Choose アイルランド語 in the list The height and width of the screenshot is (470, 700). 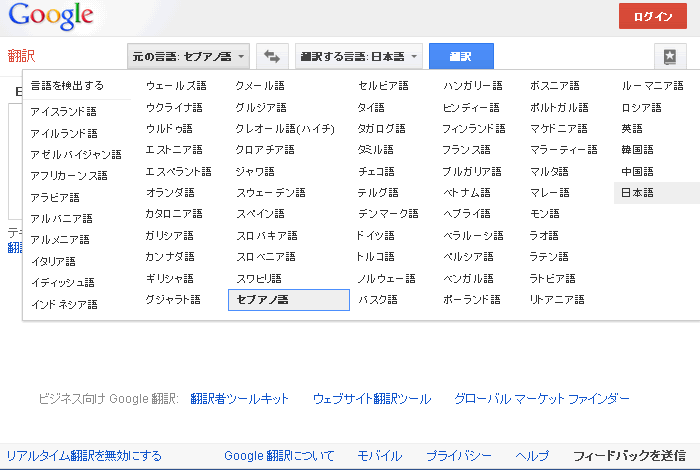coord(64,133)
